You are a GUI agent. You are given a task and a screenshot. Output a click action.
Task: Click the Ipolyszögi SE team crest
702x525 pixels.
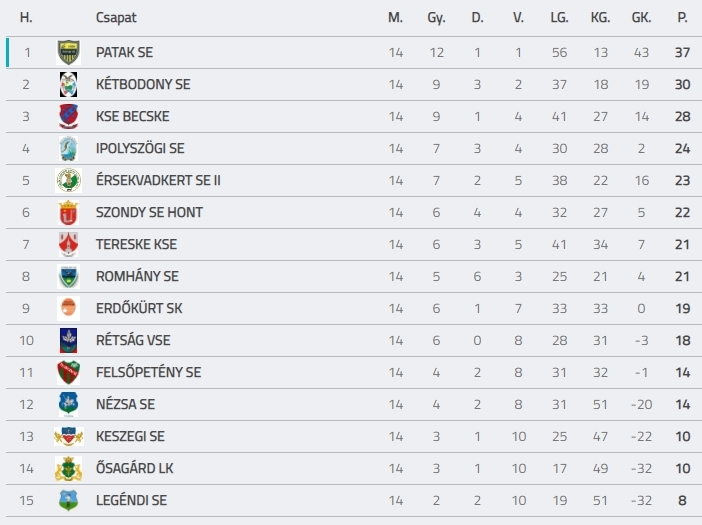click(68, 148)
